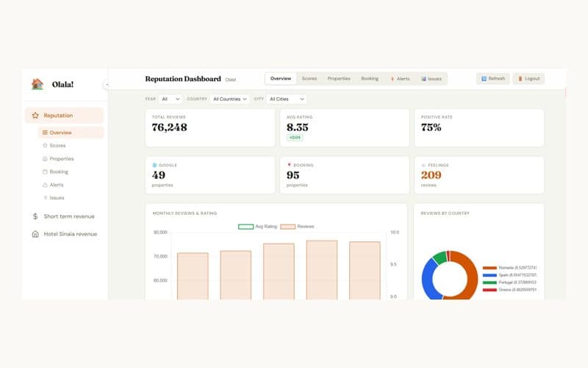Click the door icon in Logout button
Viewport: 588px width, 368px height.
520,79
